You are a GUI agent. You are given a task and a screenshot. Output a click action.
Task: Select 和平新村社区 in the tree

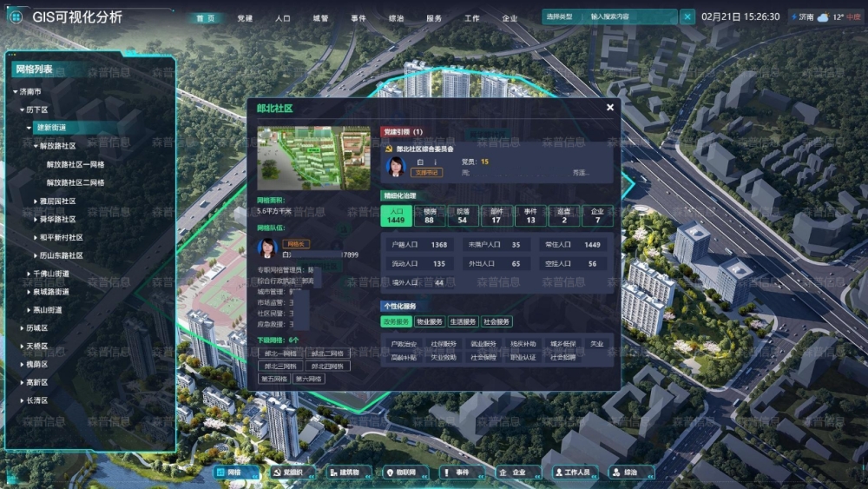(x=62, y=237)
